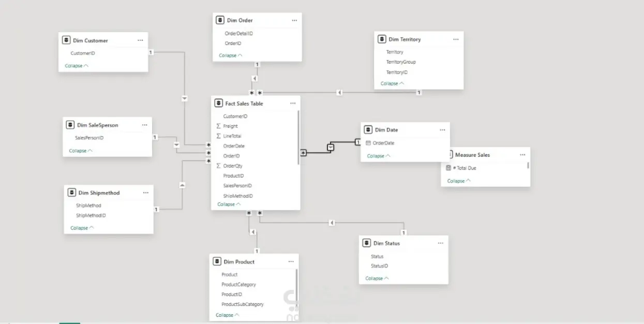
Task: Open Fact Sales Table more options menu
Action: coord(293,104)
